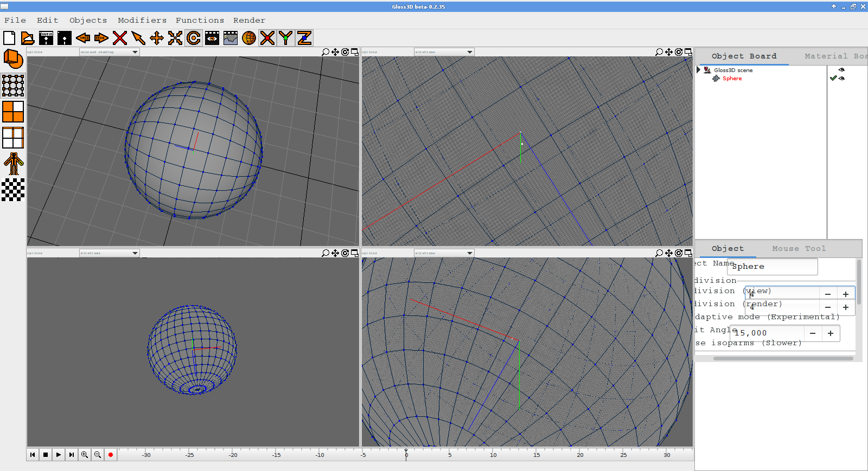Click maximize icon of top-right wireframe viewport
The height and width of the screenshot is (471, 868).
(x=688, y=52)
